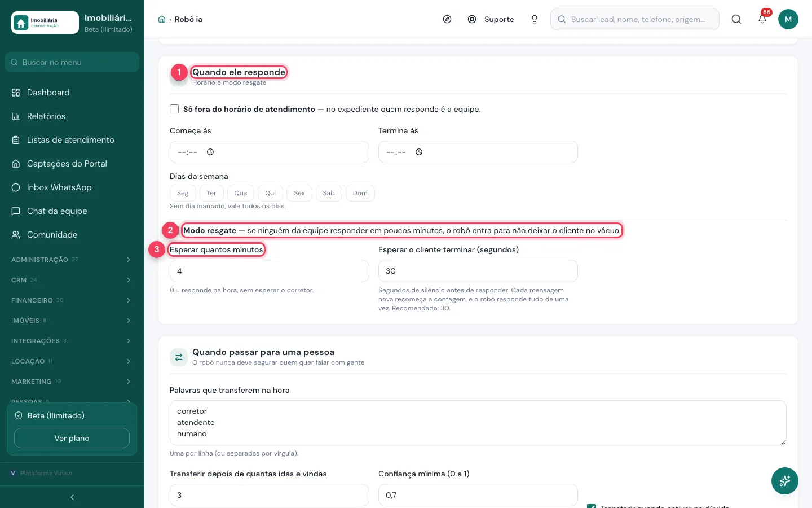812x508 pixels.
Task: Open Comunidade in the sidebar
Action: [72, 235]
